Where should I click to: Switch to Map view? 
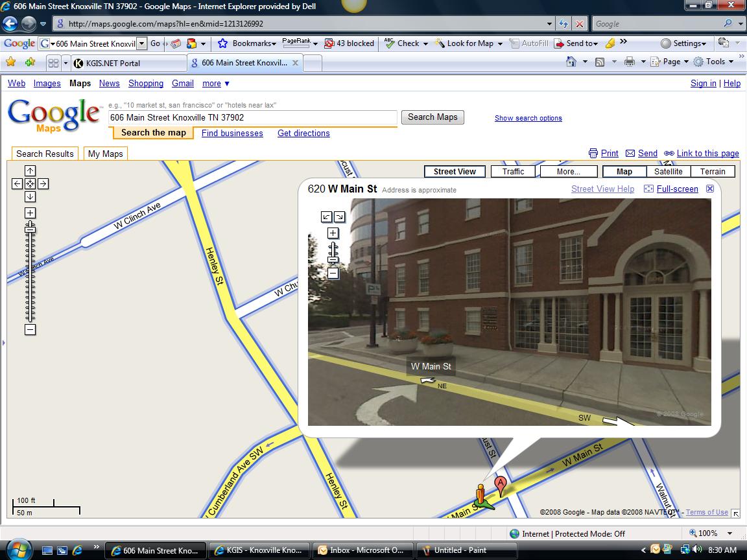pyautogui.click(x=624, y=171)
